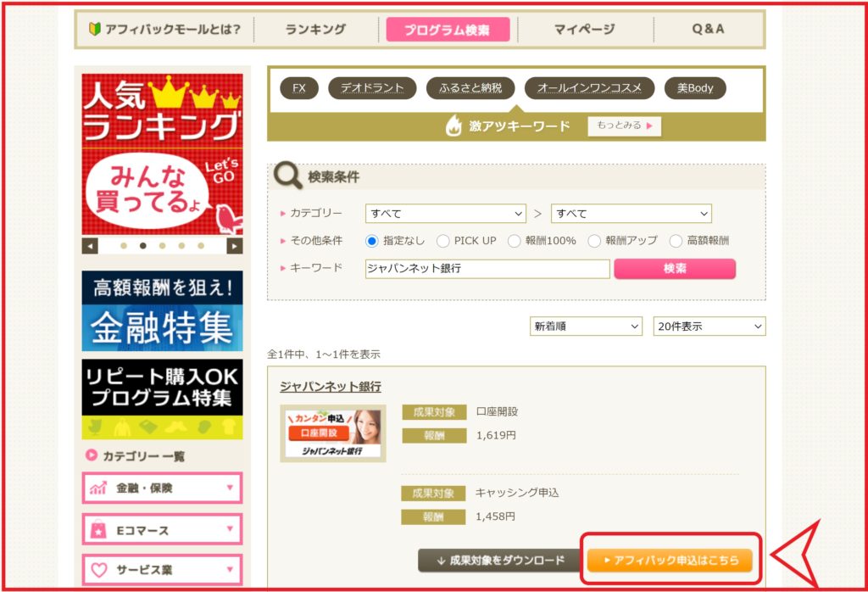Viewport: 868px width, 592px height.
Task: Open the second カテゴリー sub-category dropdown
Action: coord(631,213)
